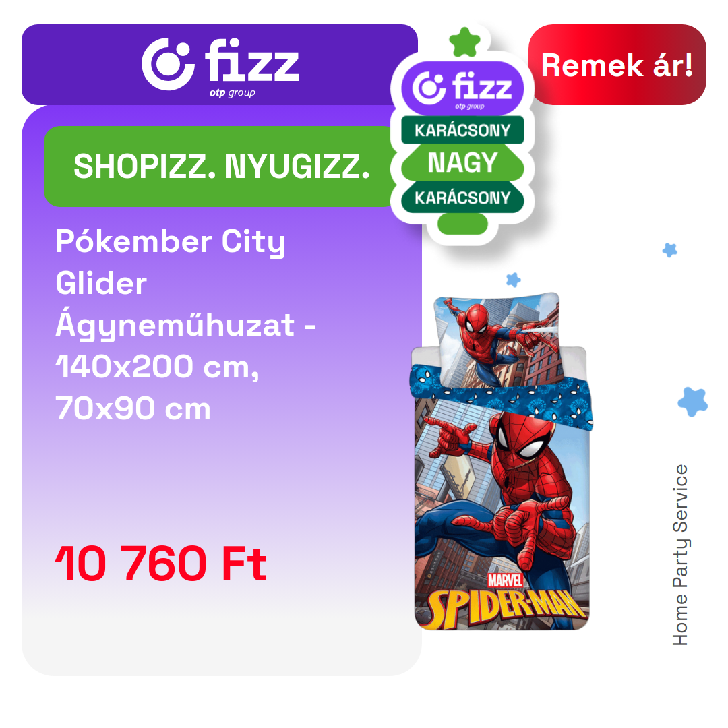Open the Spider-Man pillowcase image
728x728 pixels.
coord(497,341)
